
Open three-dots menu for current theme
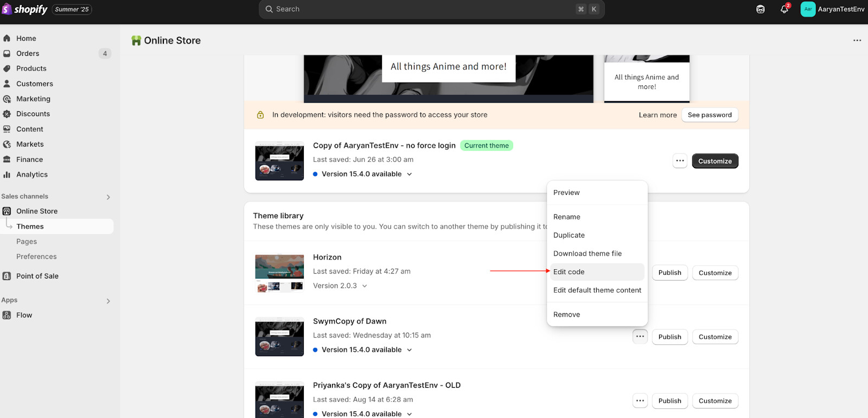[680, 161]
